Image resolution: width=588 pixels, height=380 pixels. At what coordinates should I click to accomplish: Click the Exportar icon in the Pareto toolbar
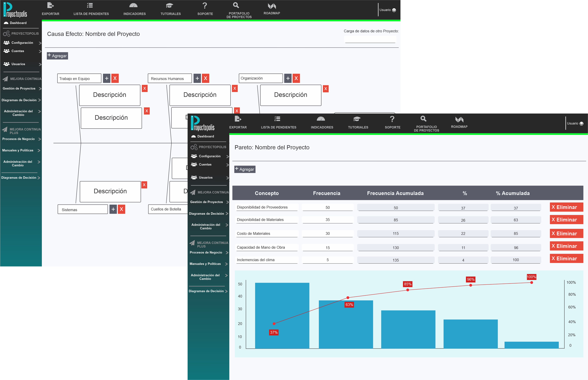(x=238, y=119)
